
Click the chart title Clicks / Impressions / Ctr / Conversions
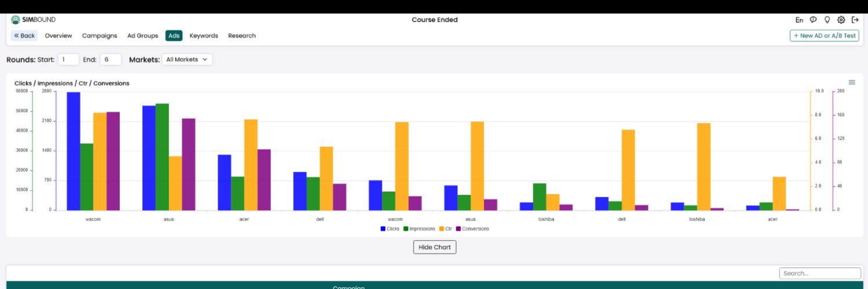[72, 83]
